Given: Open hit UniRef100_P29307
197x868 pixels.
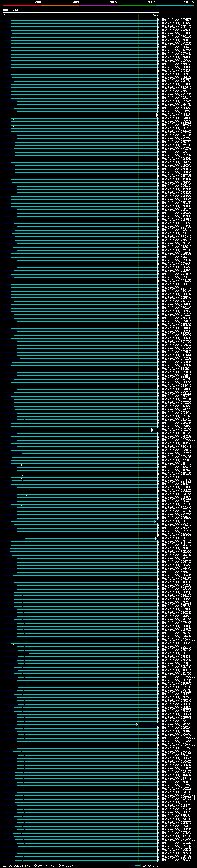Looking at the screenshot, I should (x=177, y=37).
